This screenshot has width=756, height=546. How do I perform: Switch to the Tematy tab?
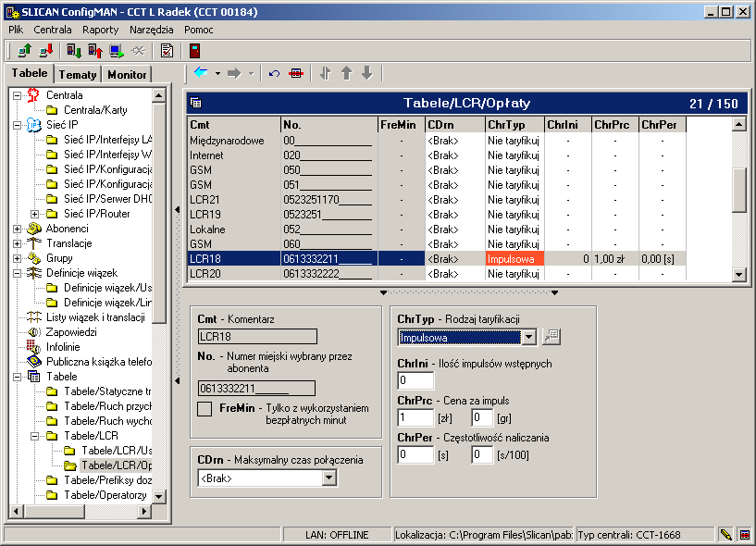pyautogui.click(x=78, y=74)
